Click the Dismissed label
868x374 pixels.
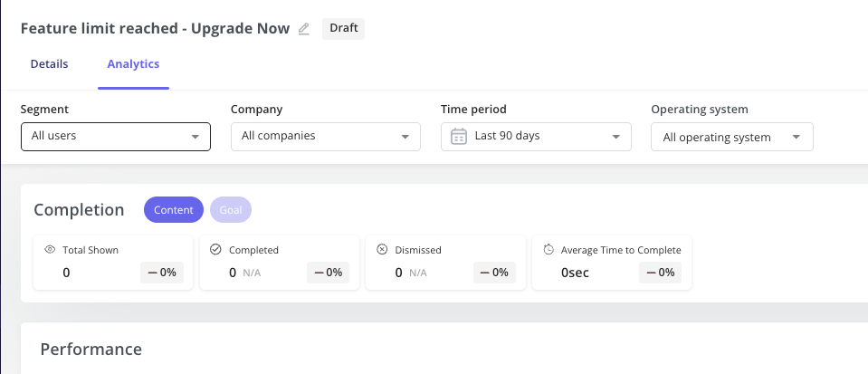418,250
